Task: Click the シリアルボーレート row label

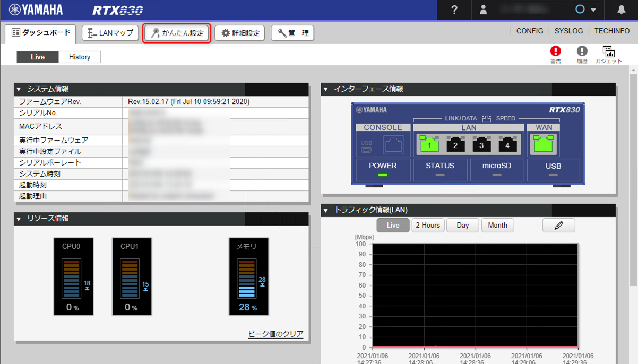Action: tap(50, 163)
